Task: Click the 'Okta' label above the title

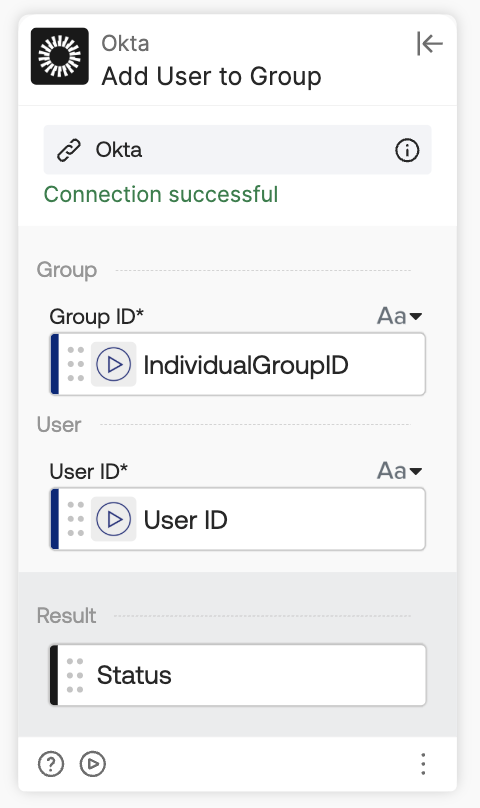Action: [x=125, y=43]
